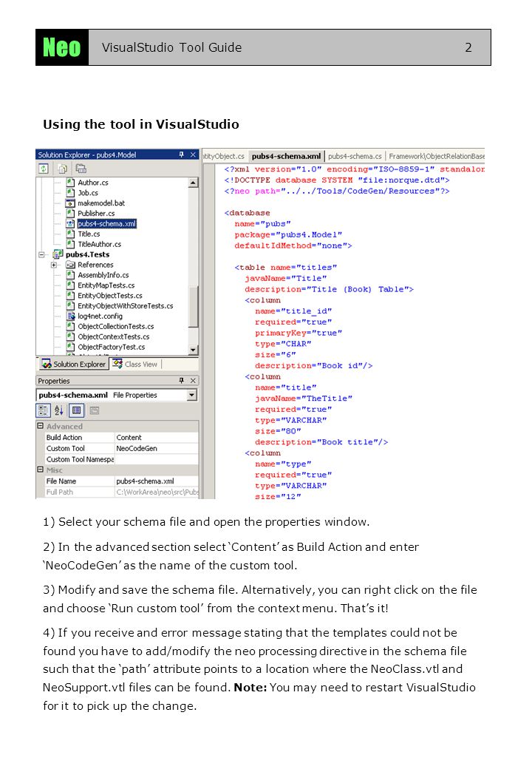Click the Build Action value Content
Screen dimensions: 532x769
point(156,438)
